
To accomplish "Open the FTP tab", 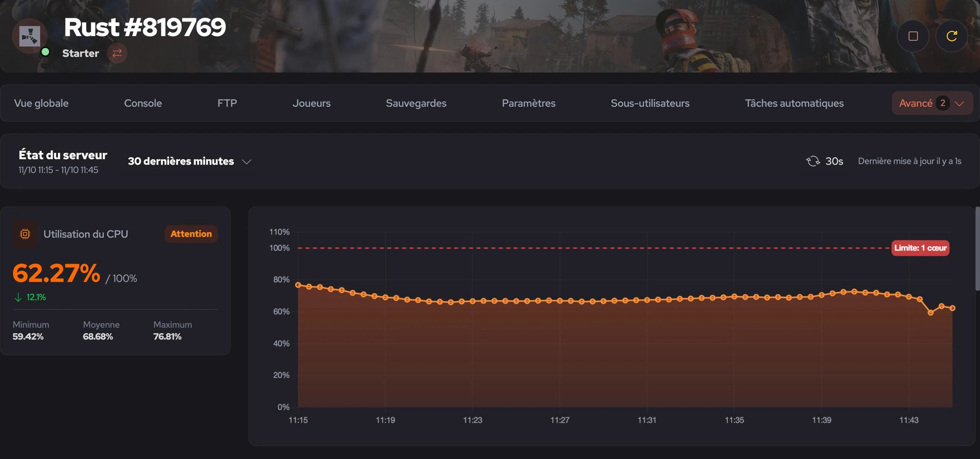I will point(227,103).
